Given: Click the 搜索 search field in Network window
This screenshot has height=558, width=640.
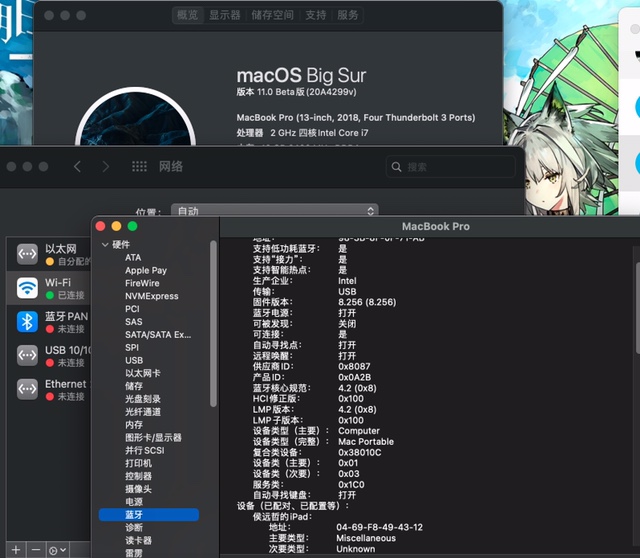Looking at the screenshot, I should pyautogui.click(x=451, y=167).
